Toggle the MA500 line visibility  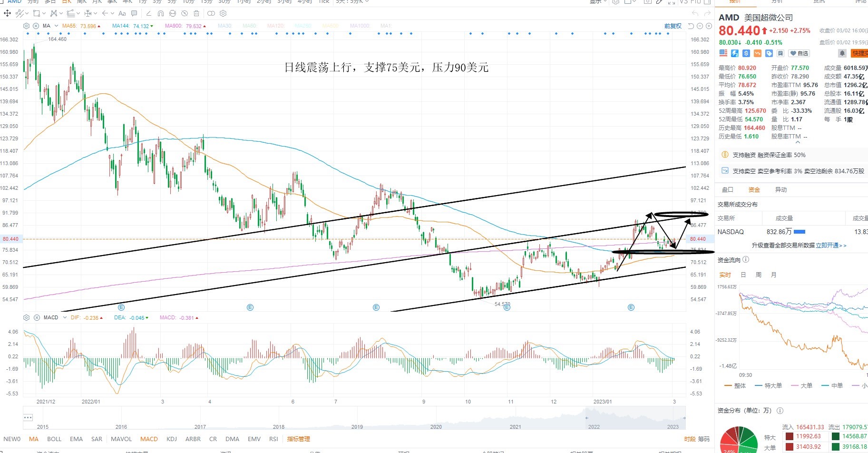331,26
